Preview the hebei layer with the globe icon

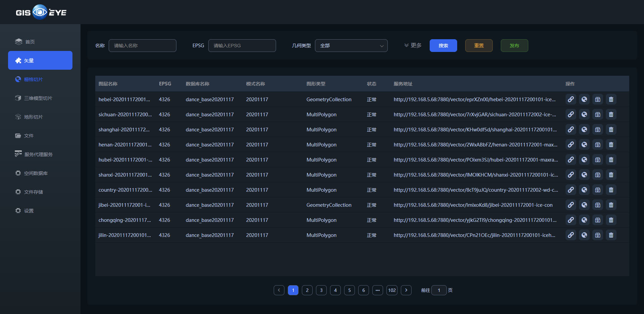coord(584,99)
